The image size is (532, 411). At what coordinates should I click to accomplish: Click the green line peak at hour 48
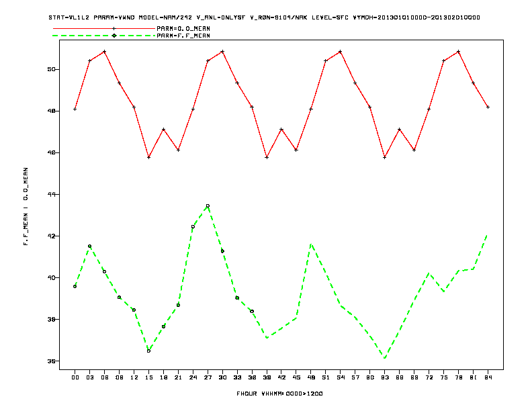coord(311,244)
